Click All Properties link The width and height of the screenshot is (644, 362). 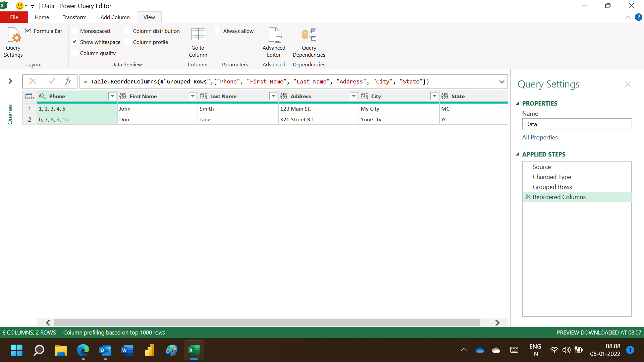coord(540,137)
